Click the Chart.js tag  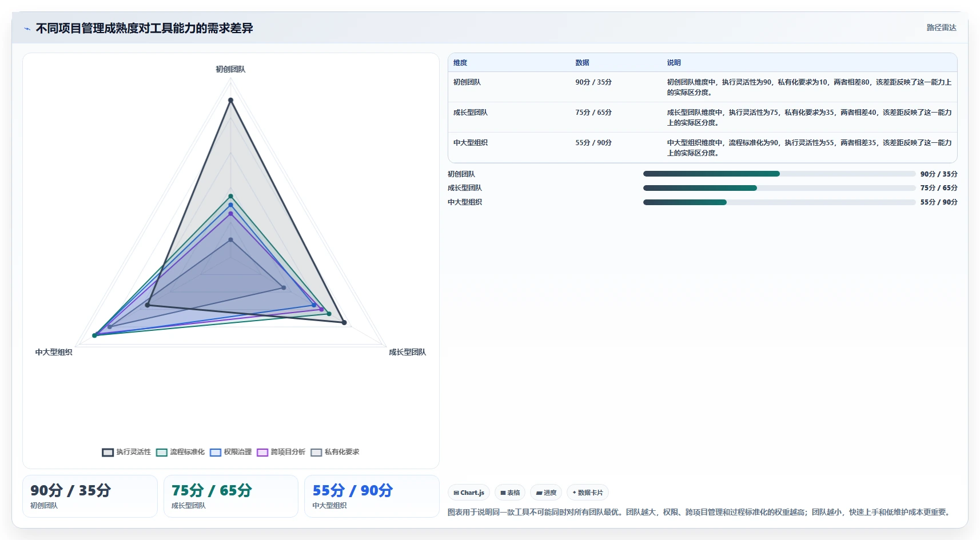[x=469, y=493]
